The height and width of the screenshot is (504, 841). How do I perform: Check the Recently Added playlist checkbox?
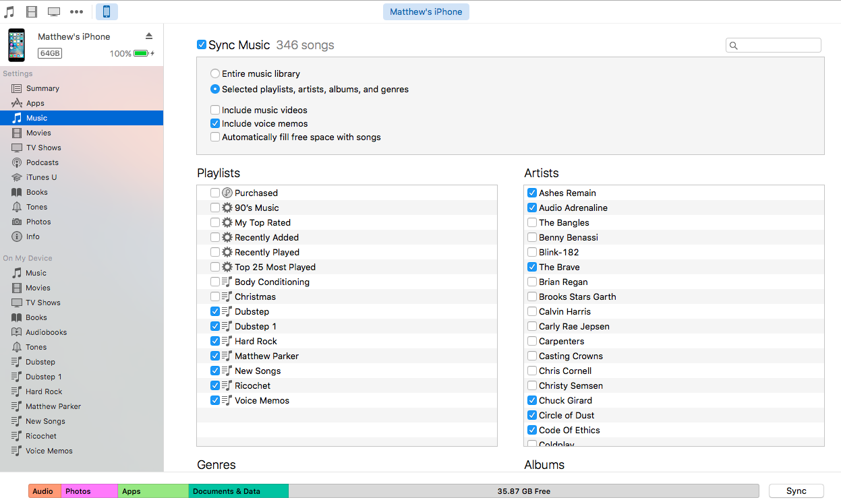[x=215, y=237]
